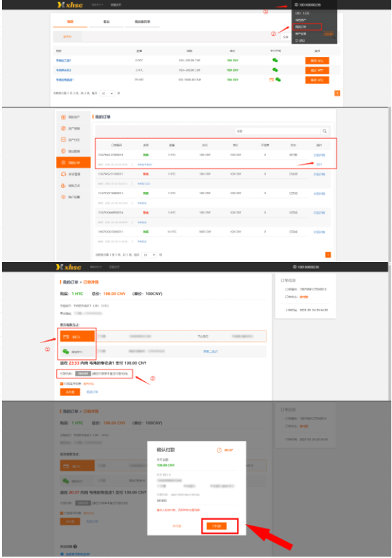
Task: Click the orange page 1 pagination button in orders
Action: tap(328, 255)
